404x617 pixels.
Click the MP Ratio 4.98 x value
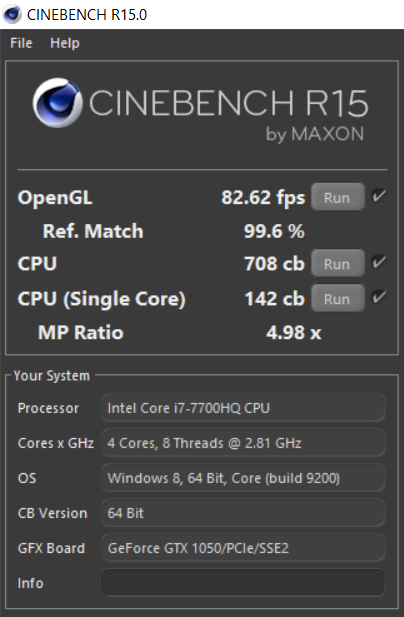pyautogui.click(x=294, y=333)
